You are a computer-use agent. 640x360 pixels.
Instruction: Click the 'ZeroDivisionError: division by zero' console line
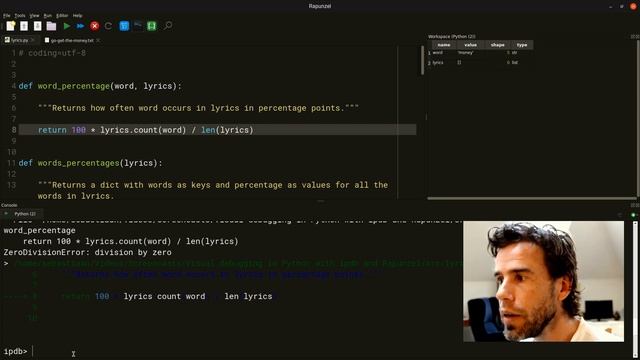click(87, 252)
